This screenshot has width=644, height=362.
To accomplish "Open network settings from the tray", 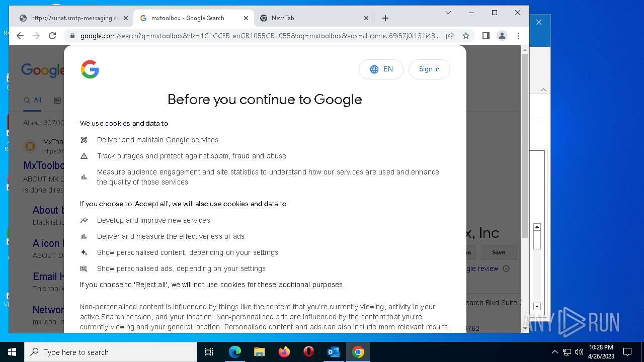I will 567,352.
